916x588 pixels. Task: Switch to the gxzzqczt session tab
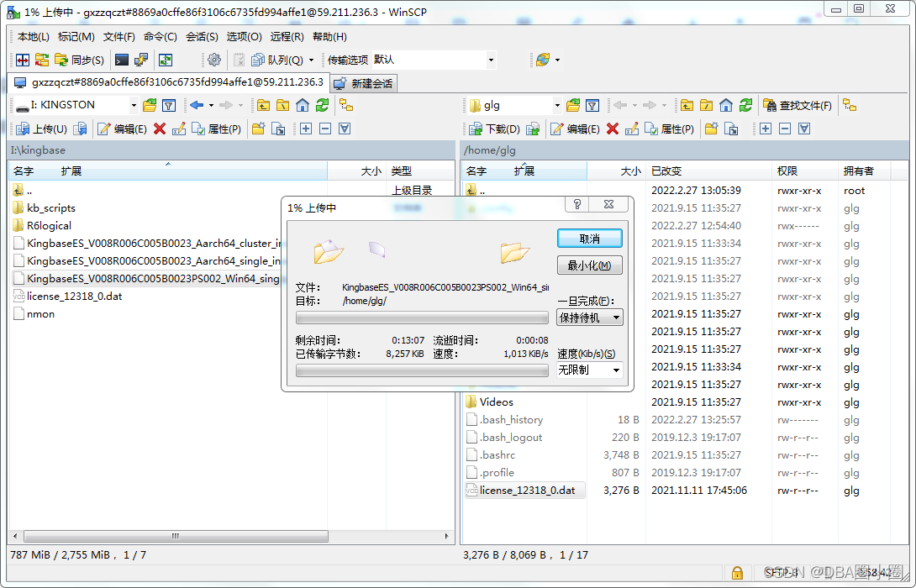[170, 82]
